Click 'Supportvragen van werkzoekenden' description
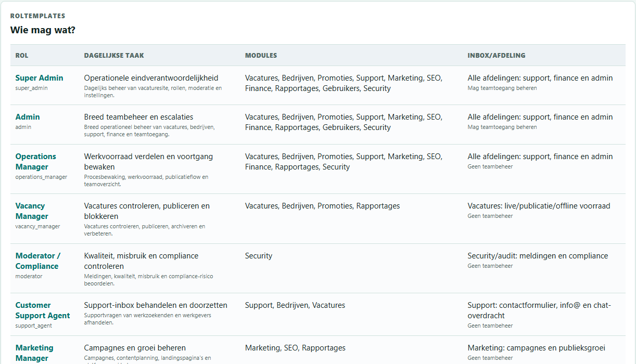This screenshot has height=364, width=636. (x=148, y=319)
